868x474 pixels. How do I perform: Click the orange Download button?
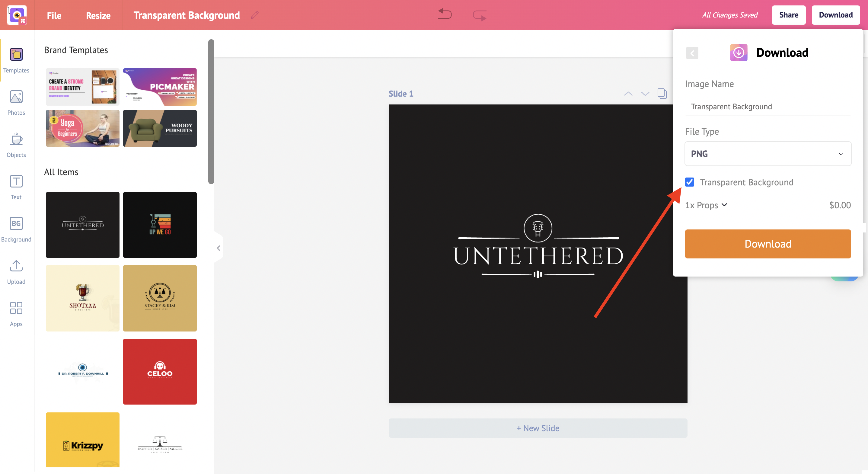[x=768, y=243]
